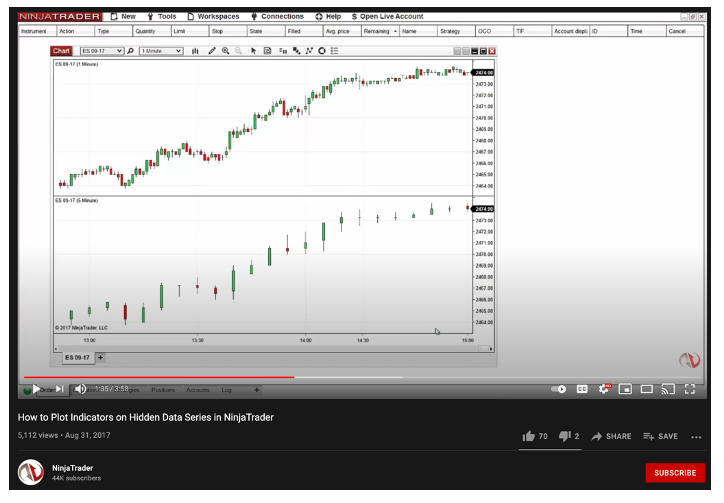
Task: Click the greyed zoom out icon
Action: (238, 51)
